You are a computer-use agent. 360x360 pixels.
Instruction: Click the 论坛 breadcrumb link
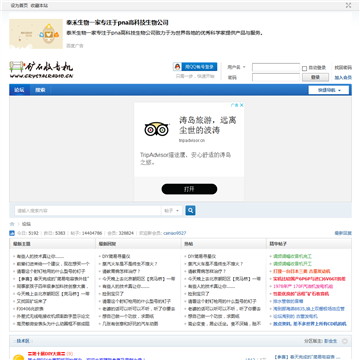[26, 224]
